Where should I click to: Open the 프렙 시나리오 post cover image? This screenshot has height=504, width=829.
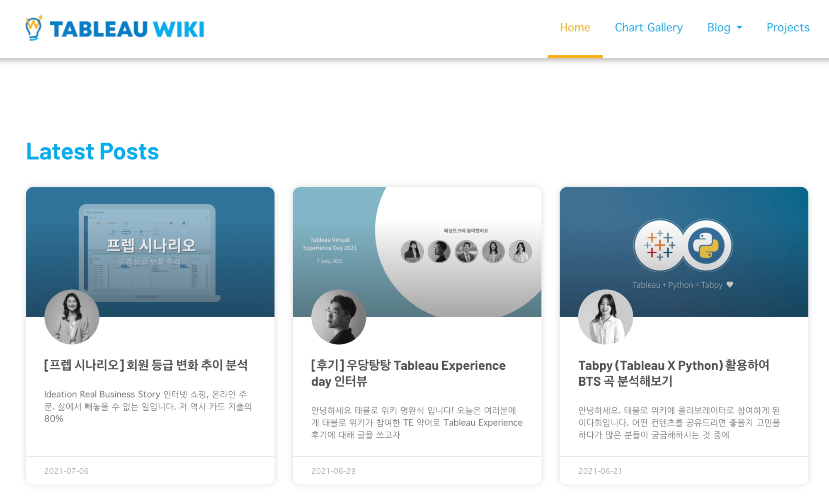150,249
